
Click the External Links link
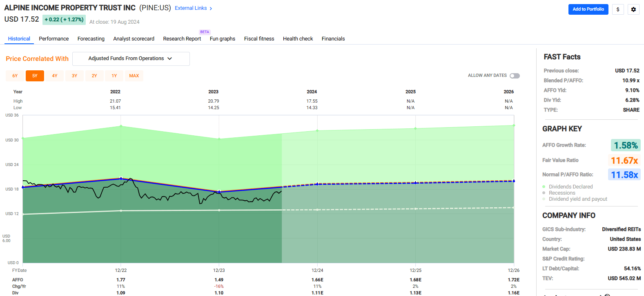click(x=191, y=8)
